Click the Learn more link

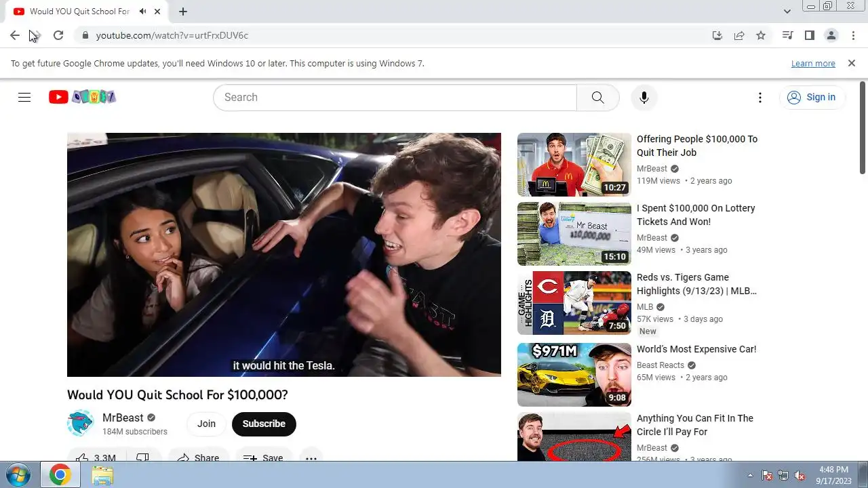pos(813,64)
